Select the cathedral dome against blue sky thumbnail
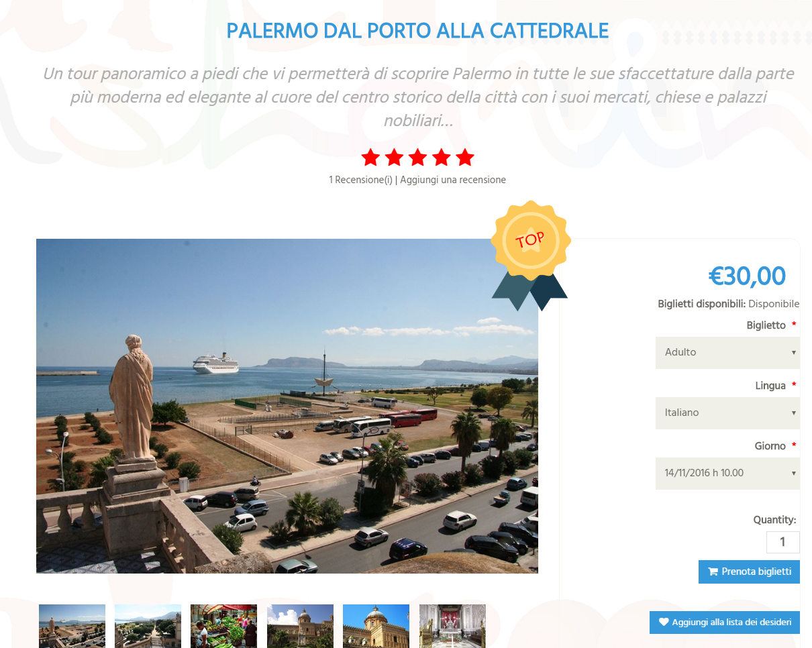 pyautogui.click(x=376, y=626)
